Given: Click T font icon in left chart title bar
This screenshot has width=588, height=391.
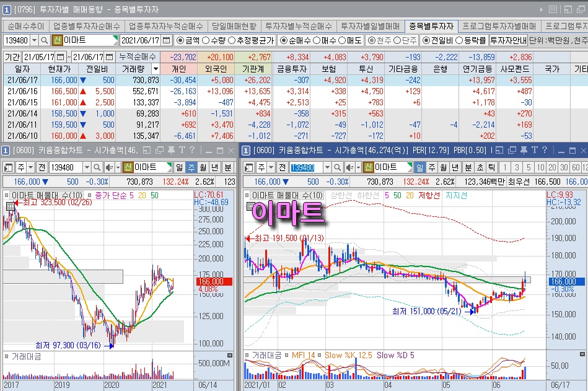Looking at the screenshot, I should 182,150.
